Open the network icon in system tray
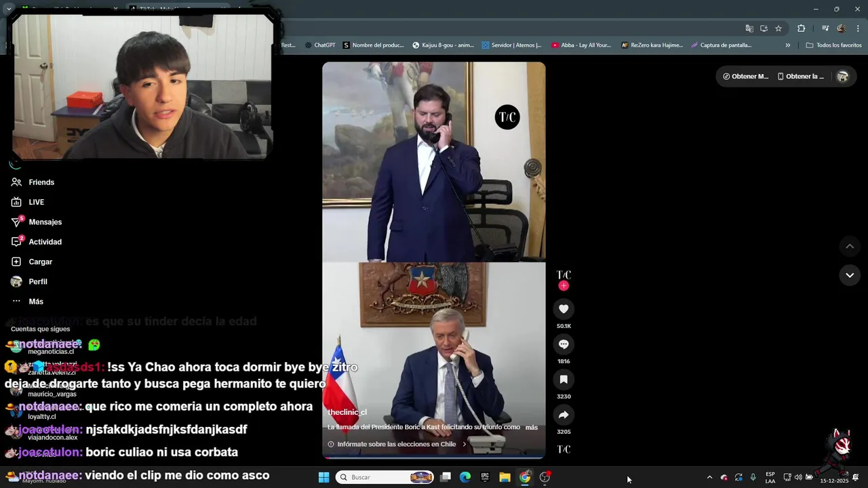Screen dimensions: 868x488 coord(787,477)
